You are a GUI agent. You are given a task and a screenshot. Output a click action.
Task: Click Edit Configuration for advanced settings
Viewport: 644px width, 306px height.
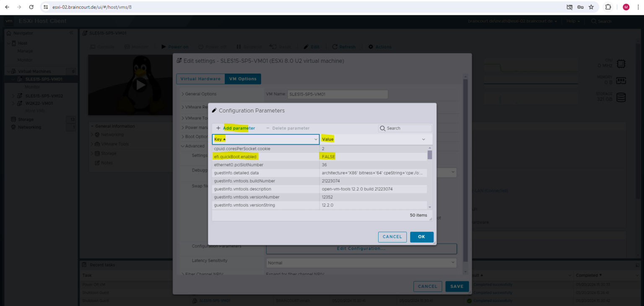click(361, 249)
